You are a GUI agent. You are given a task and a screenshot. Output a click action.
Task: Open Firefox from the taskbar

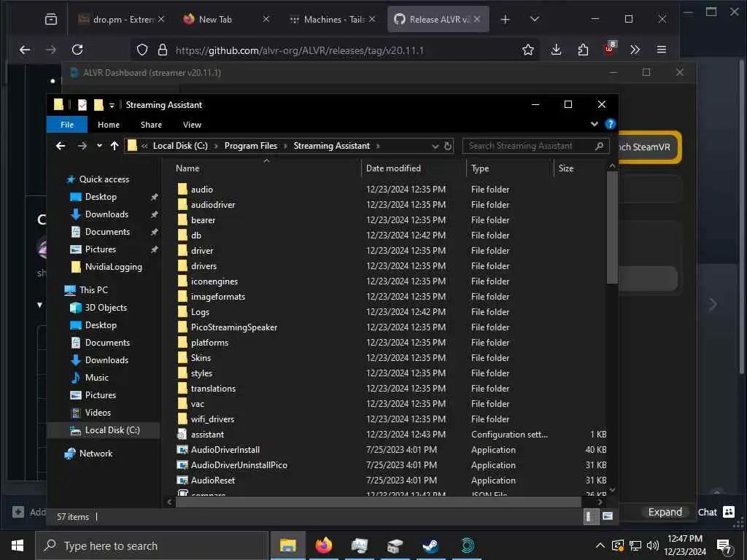[x=324, y=545]
